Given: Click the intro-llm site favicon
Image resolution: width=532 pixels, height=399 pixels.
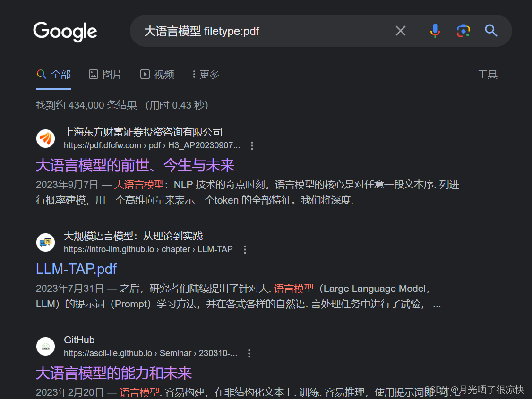Looking at the screenshot, I should tap(45, 242).
